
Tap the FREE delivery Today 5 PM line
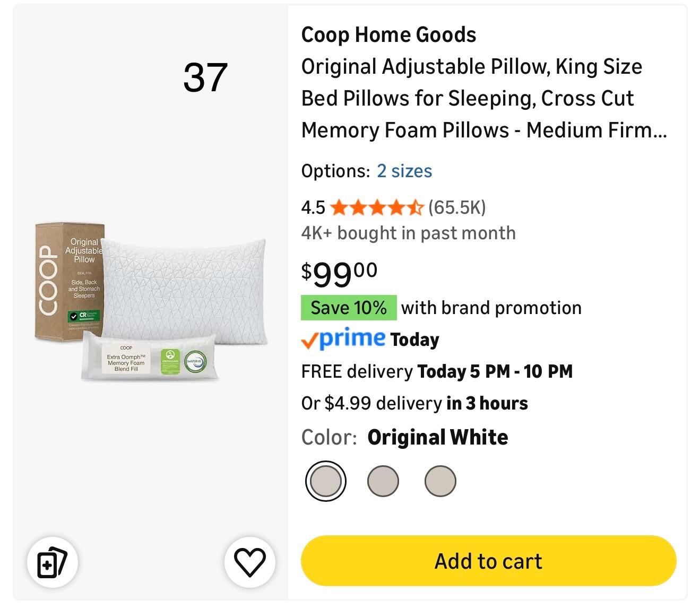pyautogui.click(x=437, y=371)
